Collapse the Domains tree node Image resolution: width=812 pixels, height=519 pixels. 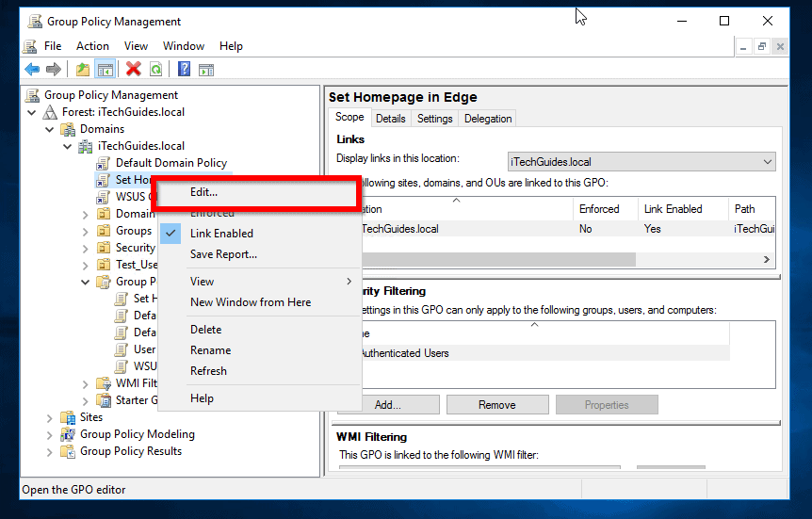[50, 129]
